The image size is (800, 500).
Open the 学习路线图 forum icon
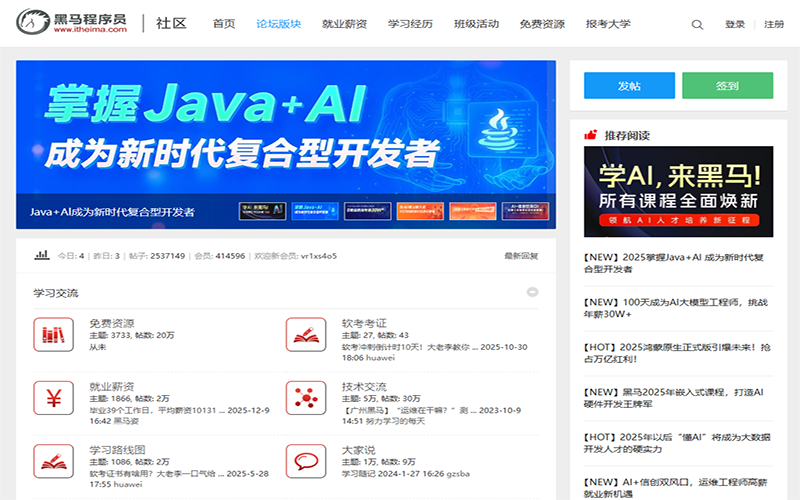[52, 461]
